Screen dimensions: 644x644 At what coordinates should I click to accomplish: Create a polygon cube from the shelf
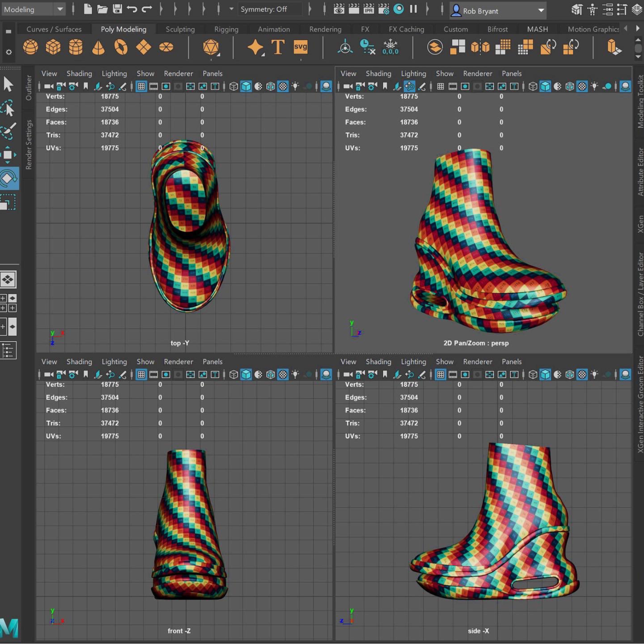[x=53, y=47]
